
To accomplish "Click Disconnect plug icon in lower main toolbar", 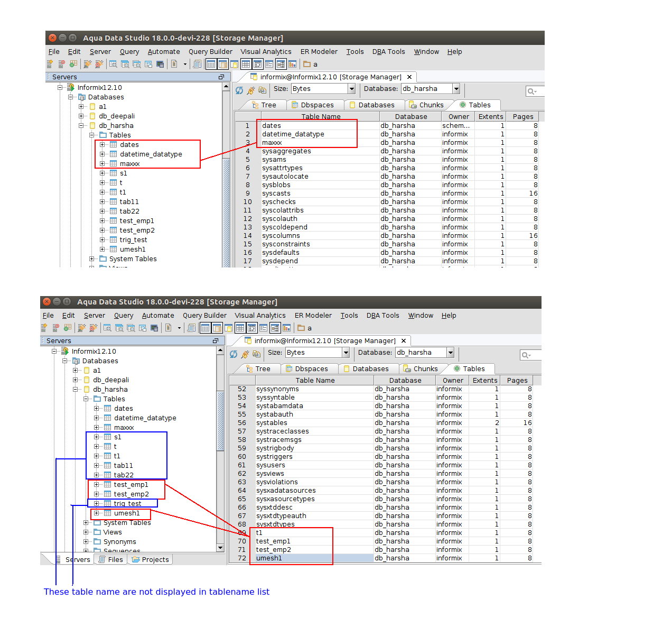I will click(93, 328).
